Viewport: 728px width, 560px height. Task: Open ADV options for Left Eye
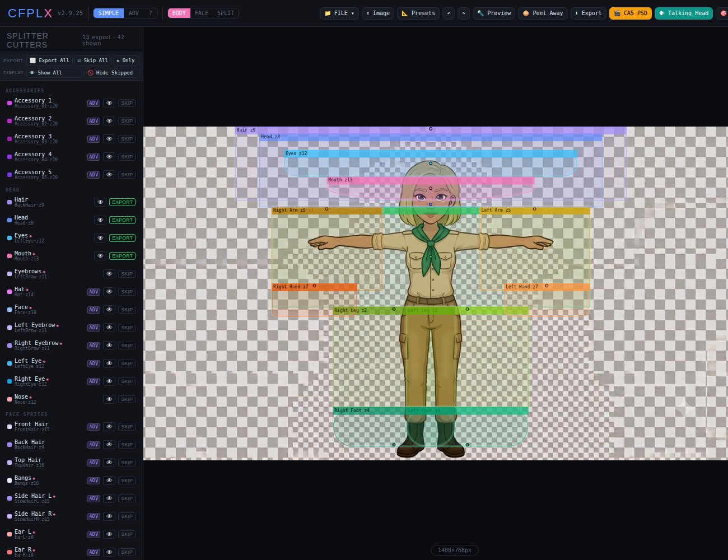click(94, 363)
